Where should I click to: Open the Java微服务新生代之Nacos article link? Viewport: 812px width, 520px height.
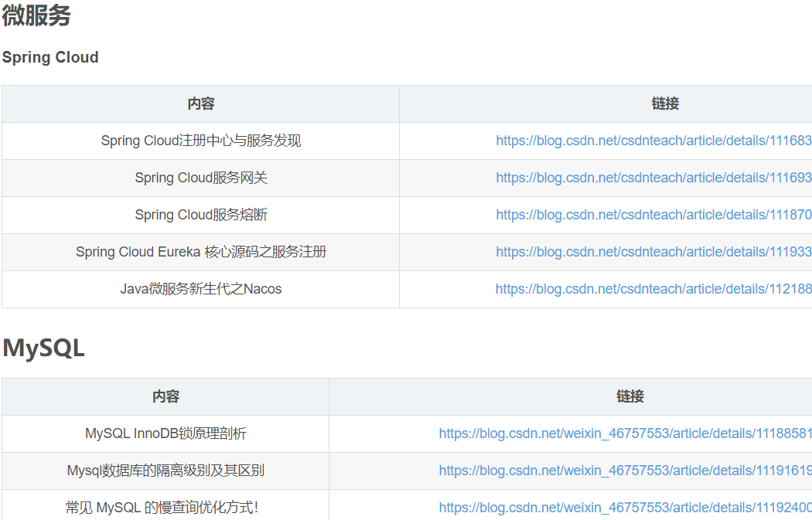pyautogui.click(x=653, y=289)
